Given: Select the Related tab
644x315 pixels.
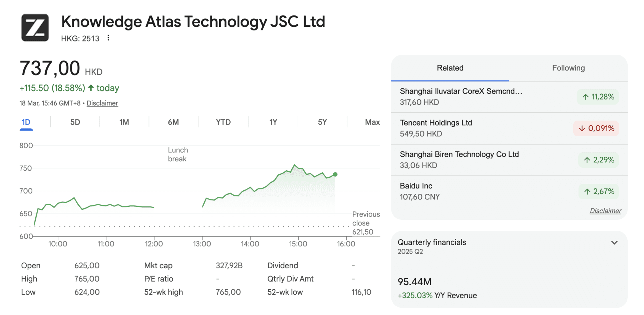Looking at the screenshot, I should pyautogui.click(x=450, y=68).
